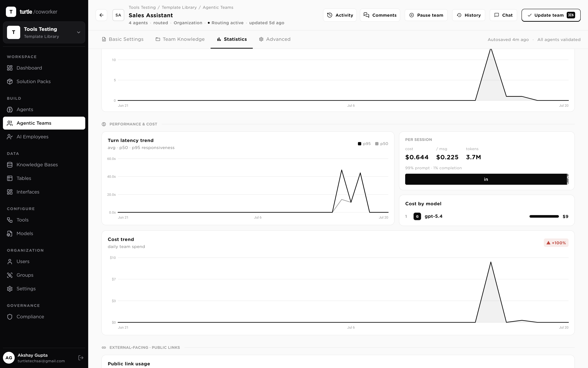
Task: Click the Settings gear icon
Action: pyautogui.click(x=10, y=289)
